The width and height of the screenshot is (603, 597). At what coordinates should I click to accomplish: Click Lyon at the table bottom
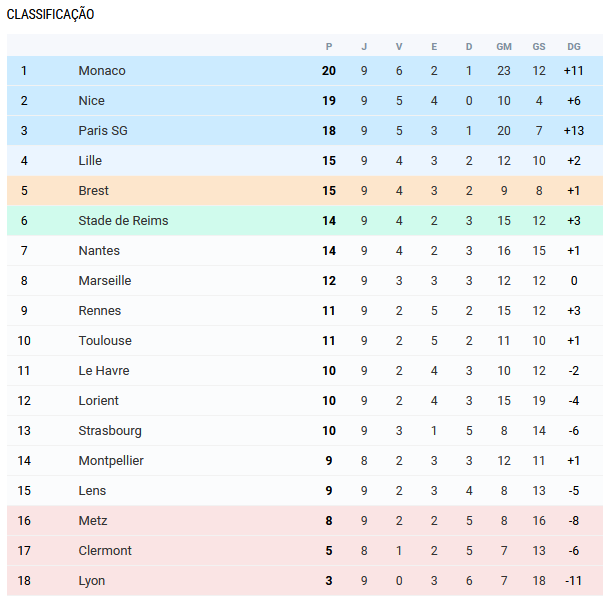[x=92, y=581]
